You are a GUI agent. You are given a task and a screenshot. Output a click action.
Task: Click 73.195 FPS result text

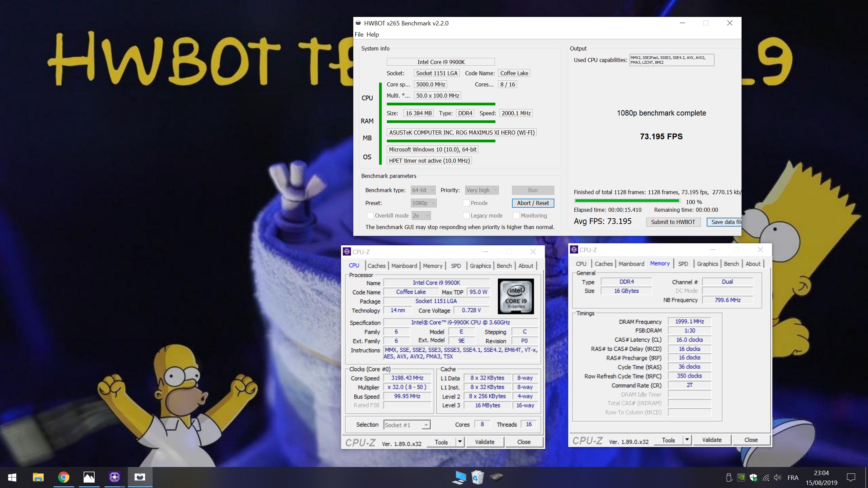pyautogui.click(x=661, y=137)
